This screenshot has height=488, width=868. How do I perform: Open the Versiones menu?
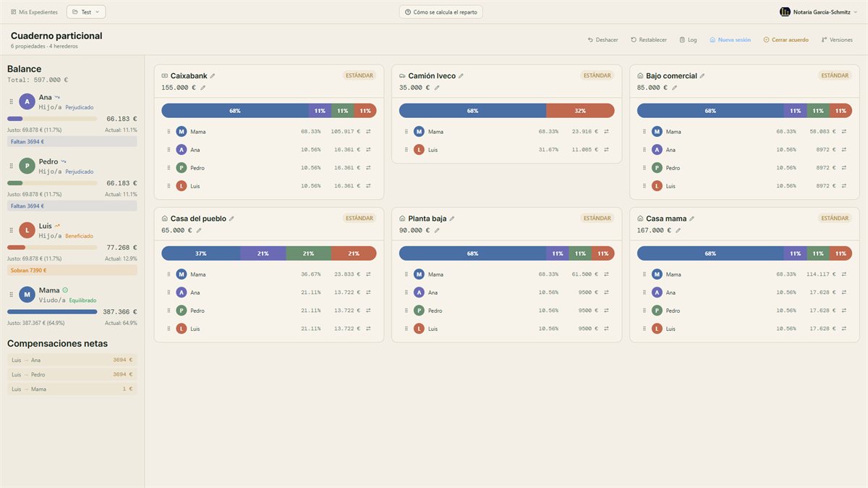click(837, 40)
